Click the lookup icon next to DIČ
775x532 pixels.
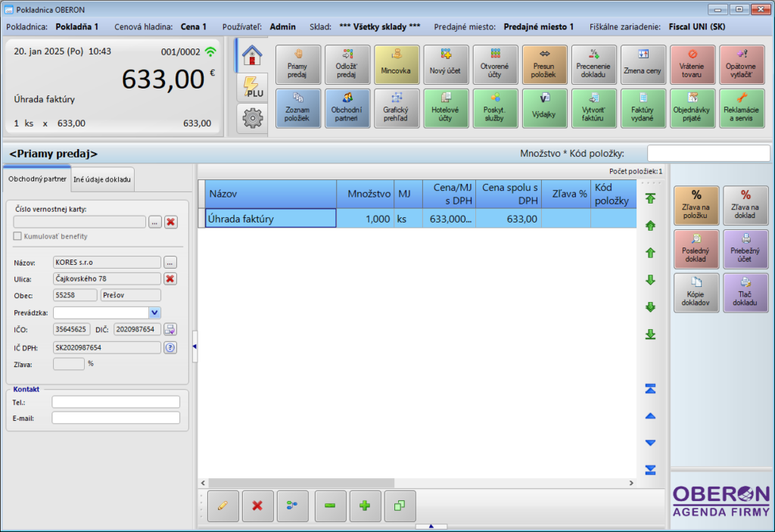pos(170,329)
